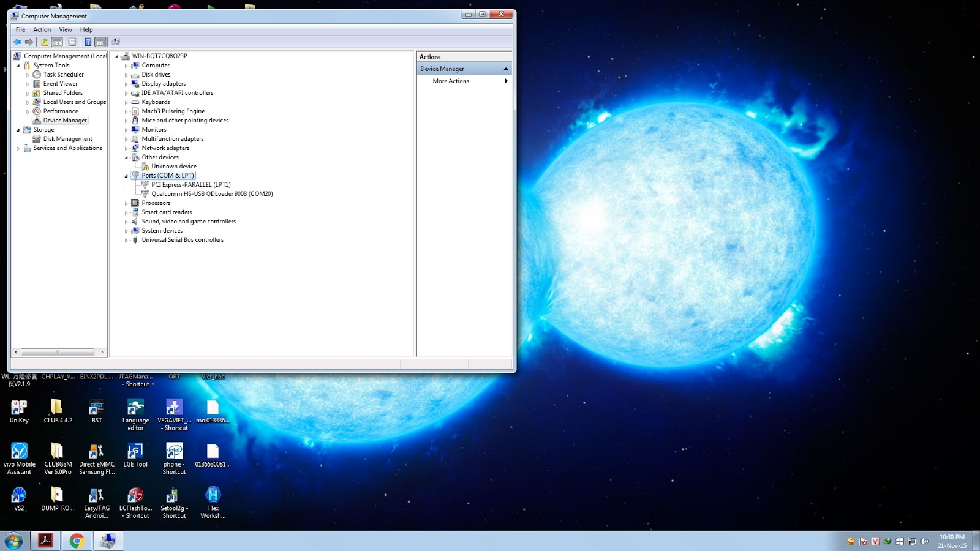Click the Back arrow in the toolbar

pyautogui.click(x=17, y=42)
